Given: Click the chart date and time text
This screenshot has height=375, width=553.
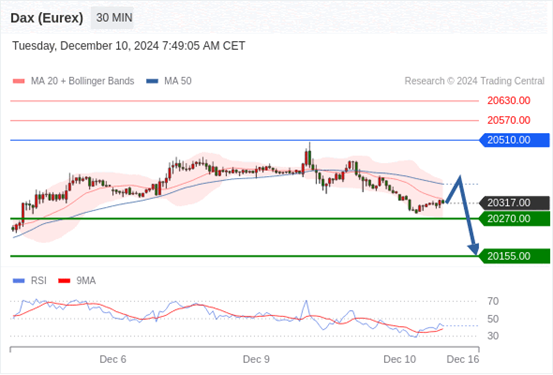Looking at the screenshot, I should 129,46.
